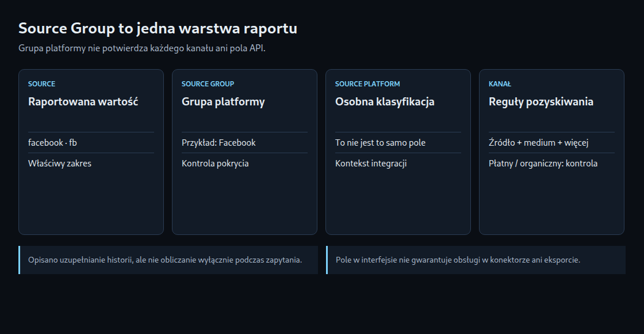
Task: Click the "facebook · fb" row
Action: click(x=91, y=143)
